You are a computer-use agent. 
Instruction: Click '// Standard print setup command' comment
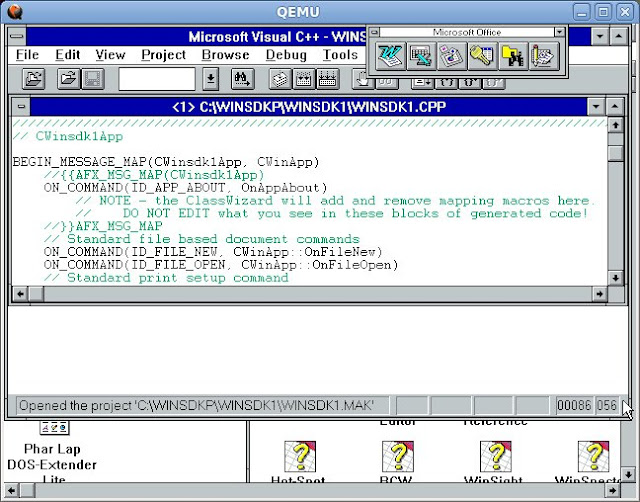(166, 278)
